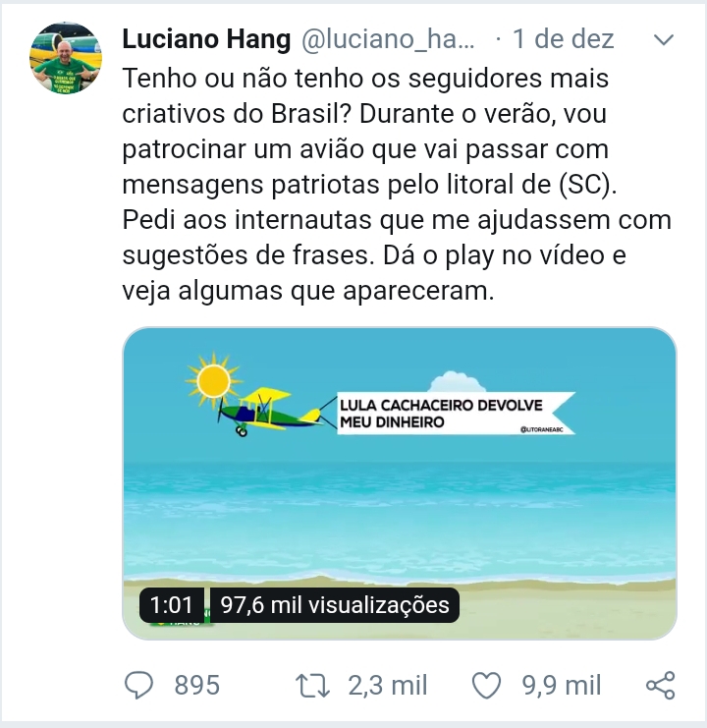Play the beach airplane video

(x=400, y=483)
